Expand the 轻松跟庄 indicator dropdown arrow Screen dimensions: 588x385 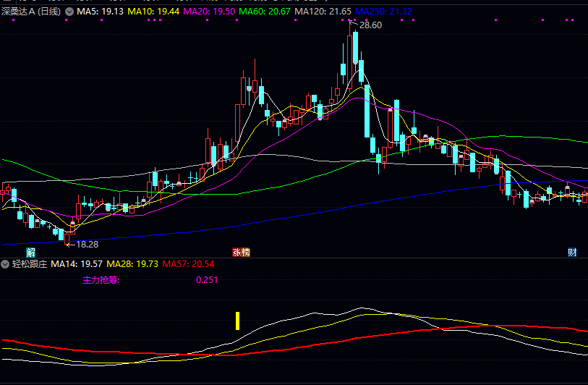pos(7,264)
